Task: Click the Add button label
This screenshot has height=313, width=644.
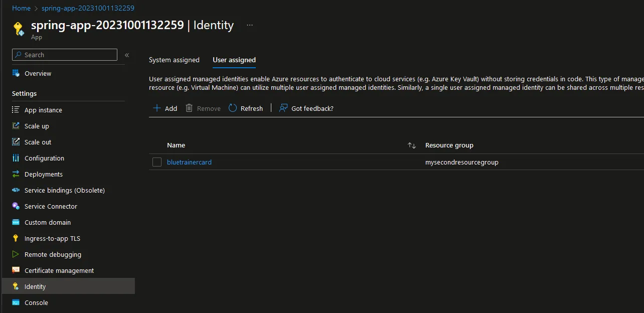Action: pos(171,108)
